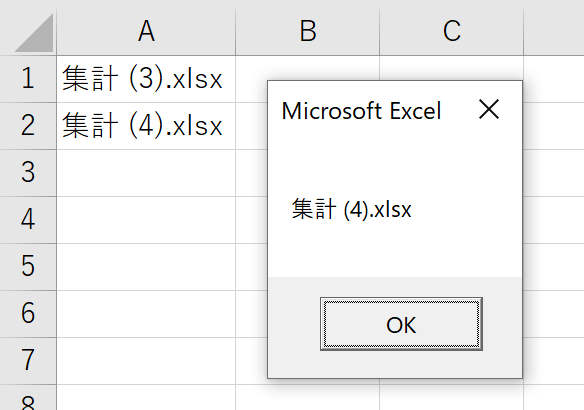Viewport: 584px width, 410px height.
Task: Click the OK button in dialog
Action: click(401, 324)
